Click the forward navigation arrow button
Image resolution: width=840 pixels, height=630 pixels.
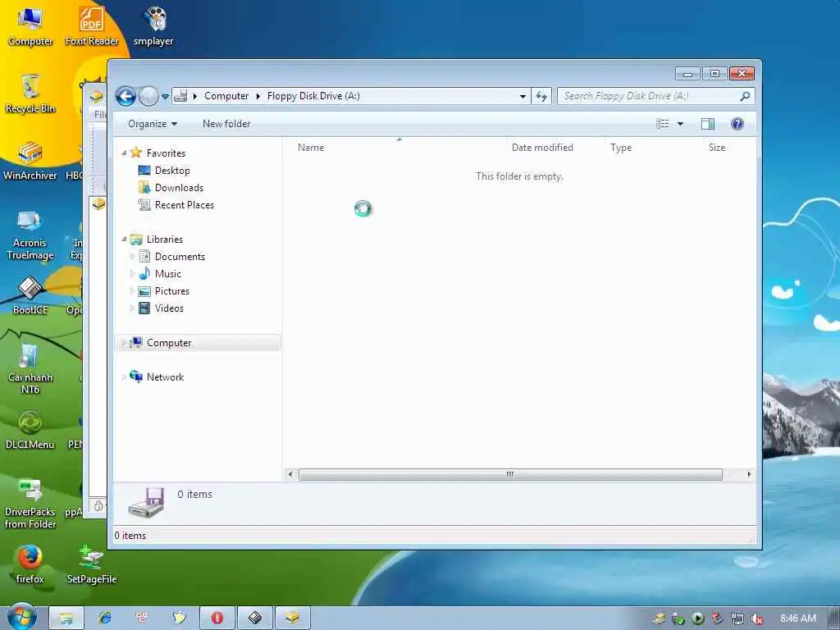149,97
